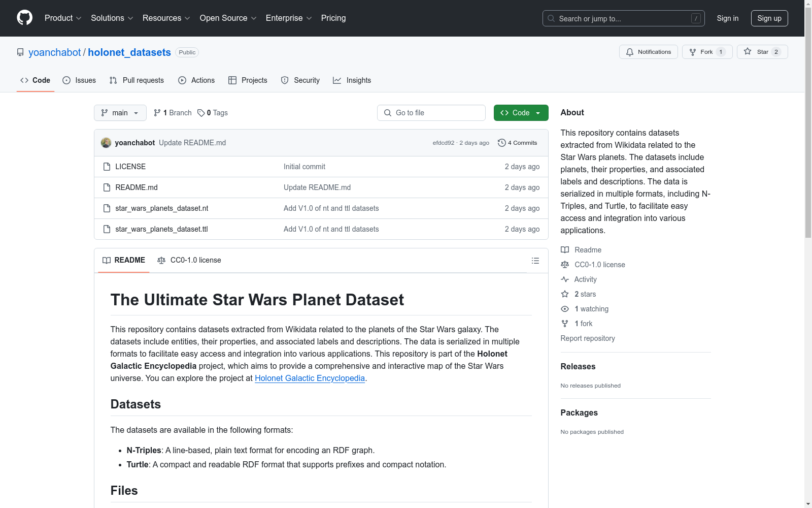
Task: Click the star icon to star repo
Action: (x=748, y=51)
